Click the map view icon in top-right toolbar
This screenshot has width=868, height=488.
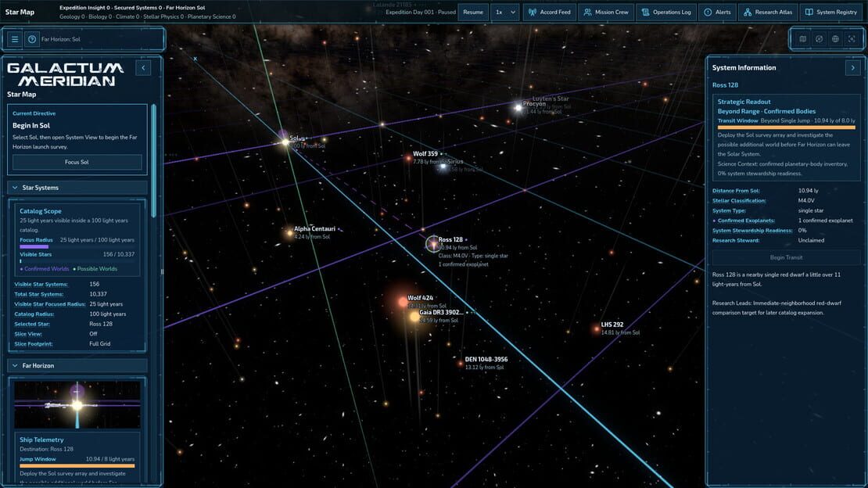pos(802,39)
